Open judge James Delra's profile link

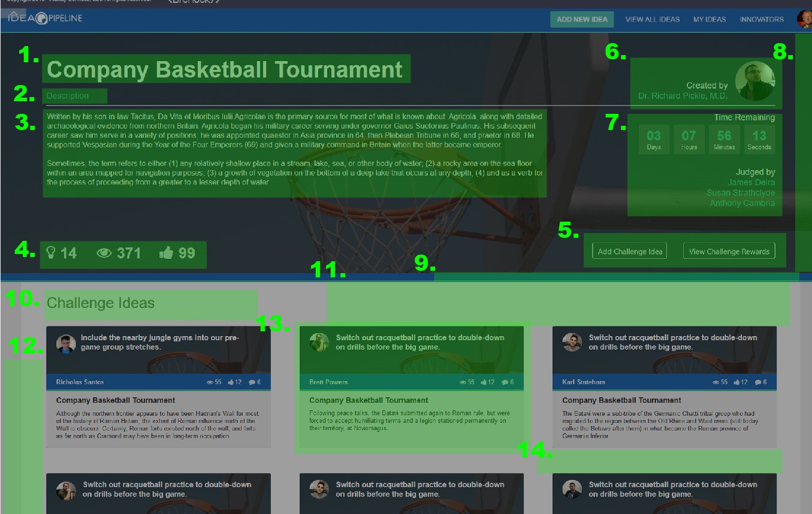[751, 182]
